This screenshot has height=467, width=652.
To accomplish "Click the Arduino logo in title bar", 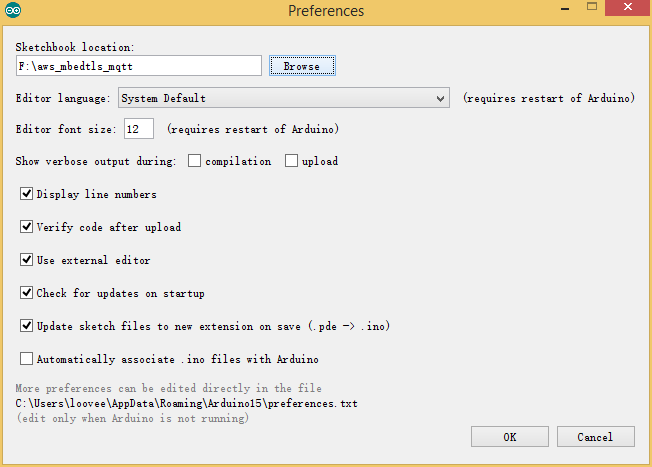I will point(13,10).
